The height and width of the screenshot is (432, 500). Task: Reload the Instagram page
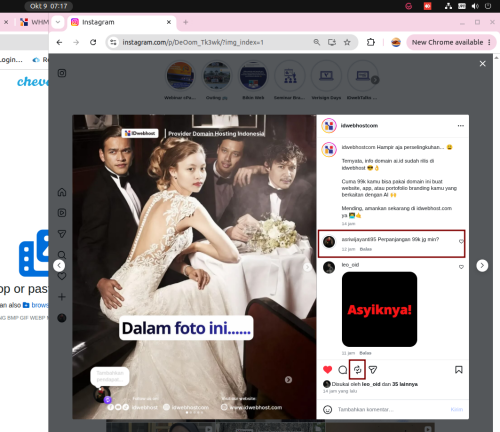point(93,42)
